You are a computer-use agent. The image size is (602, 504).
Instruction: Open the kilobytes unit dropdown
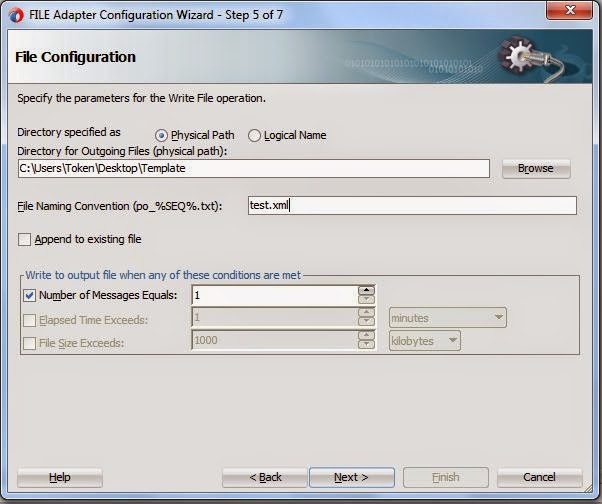pyautogui.click(x=425, y=340)
